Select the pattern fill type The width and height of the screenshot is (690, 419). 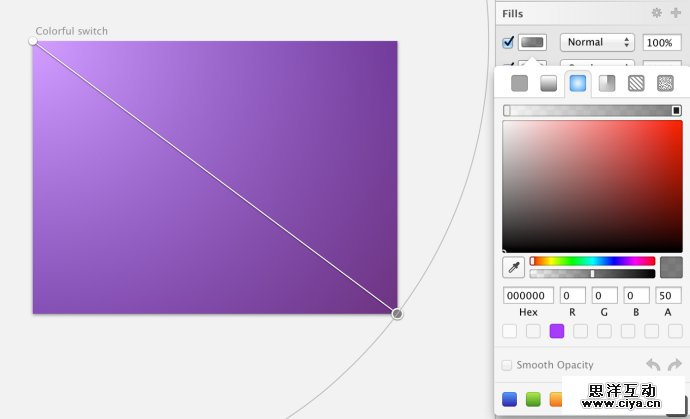click(x=636, y=84)
